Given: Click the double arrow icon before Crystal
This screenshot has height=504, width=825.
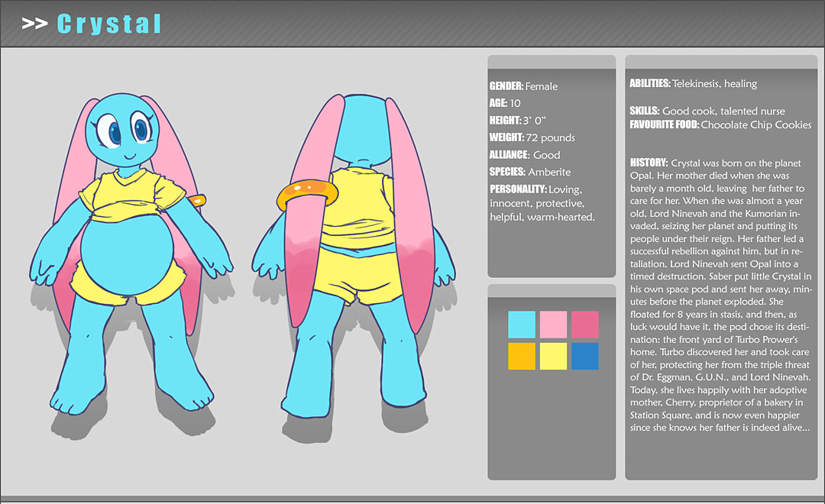Looking at the screenshot, I should coord(35,24).
